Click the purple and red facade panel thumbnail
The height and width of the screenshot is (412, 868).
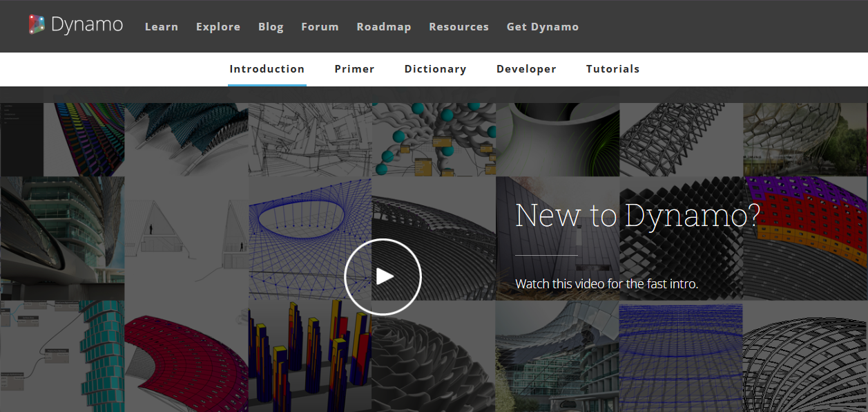[806, 238]
